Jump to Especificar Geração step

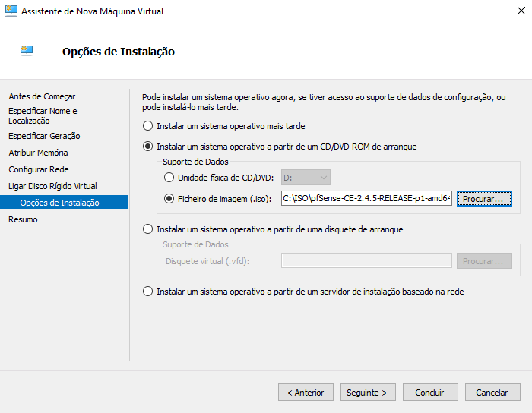coord(44,136)
